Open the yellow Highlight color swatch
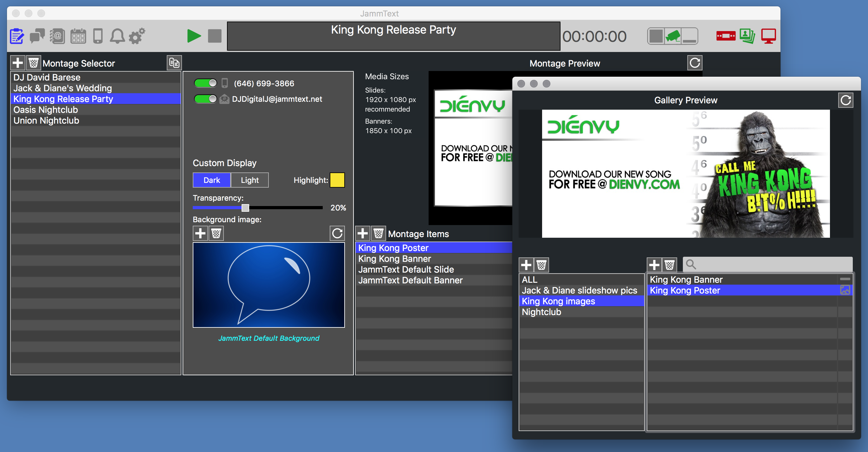This screenshot has height=452, width=868. (337, 180)
